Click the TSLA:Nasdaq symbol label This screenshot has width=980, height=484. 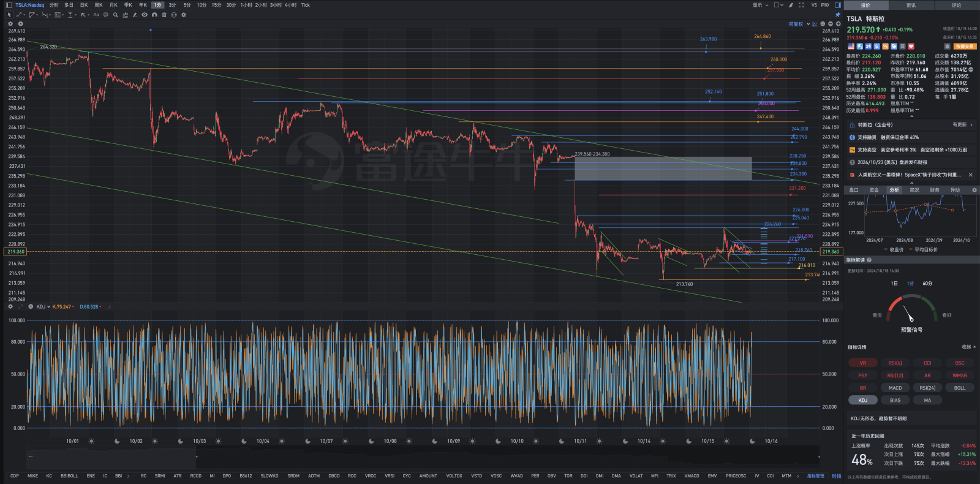click(29, 5)
